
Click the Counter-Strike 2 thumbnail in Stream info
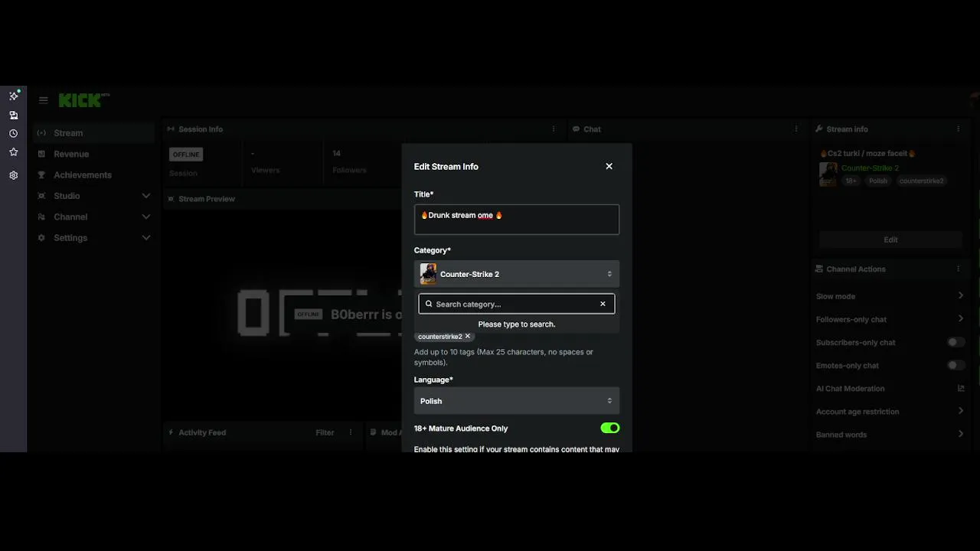click(828, 174)
